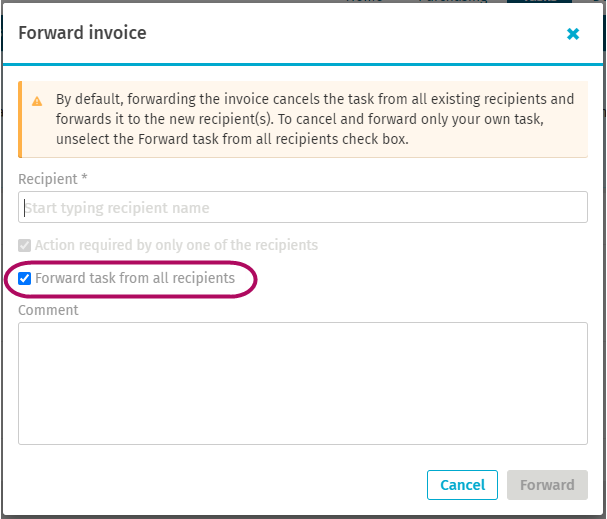Click the Recipient name input field
The width and height of the screenshot is (607, 519).
click(x=303, y=207)
